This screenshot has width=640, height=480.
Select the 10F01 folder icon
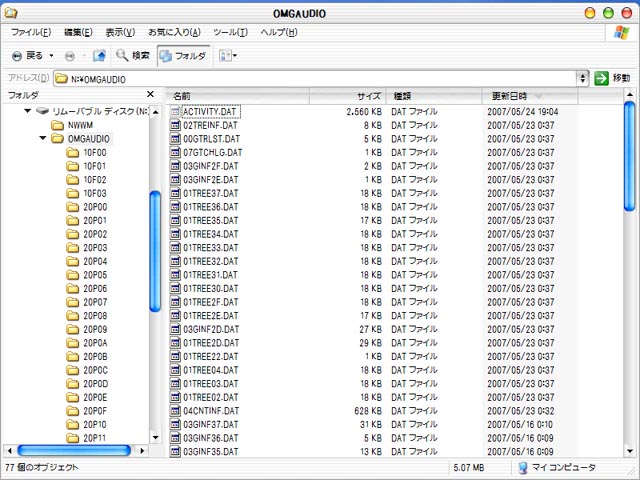coord(72,166)
